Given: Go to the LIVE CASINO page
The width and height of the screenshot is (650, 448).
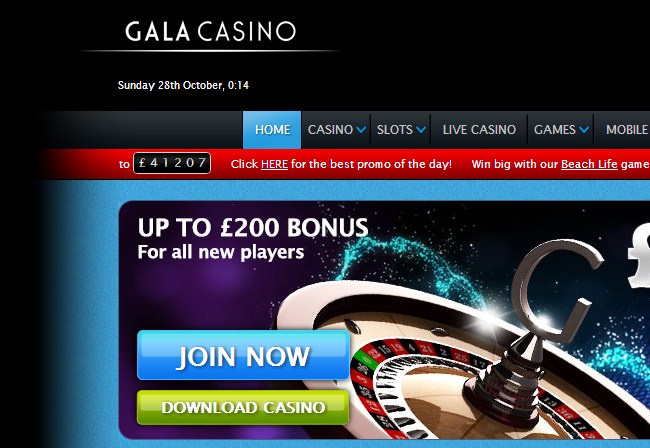Looking at the screenshot, I should [x=479, y=130].
